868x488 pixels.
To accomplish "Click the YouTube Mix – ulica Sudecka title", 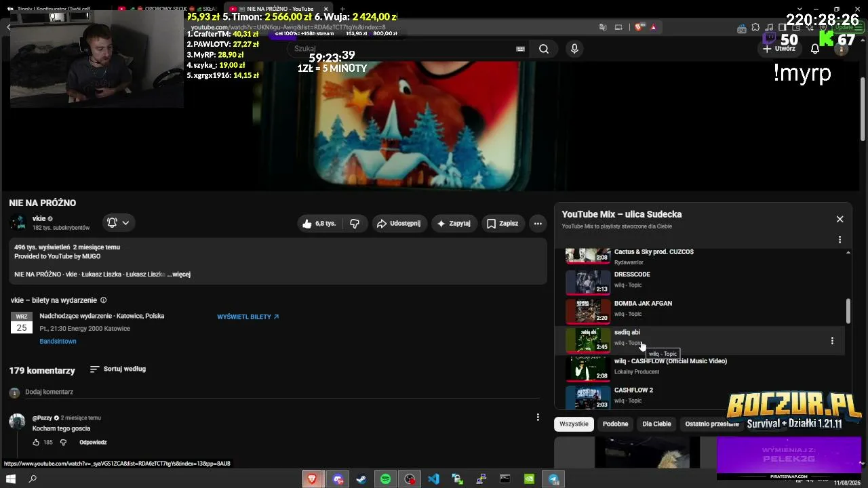I will pos(622,214).
